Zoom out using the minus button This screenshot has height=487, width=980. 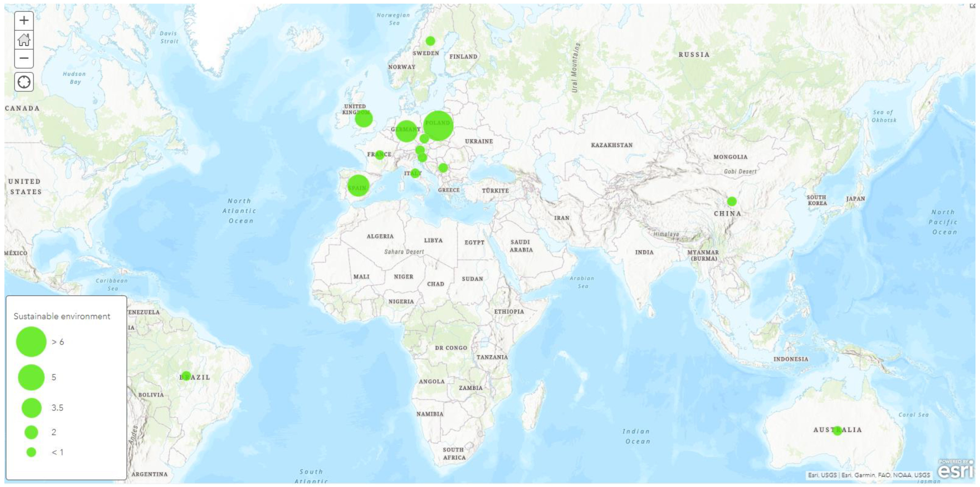[24, 58]
